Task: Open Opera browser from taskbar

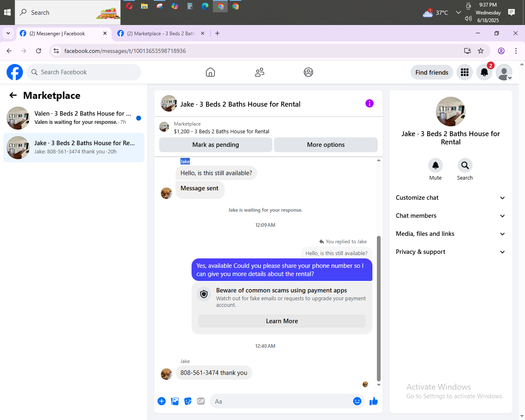Action: pos(129,6)
